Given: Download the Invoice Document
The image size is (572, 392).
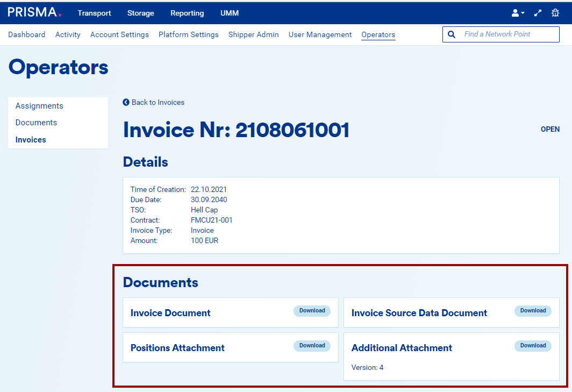Looking at the screenshot, I should 312,311.
